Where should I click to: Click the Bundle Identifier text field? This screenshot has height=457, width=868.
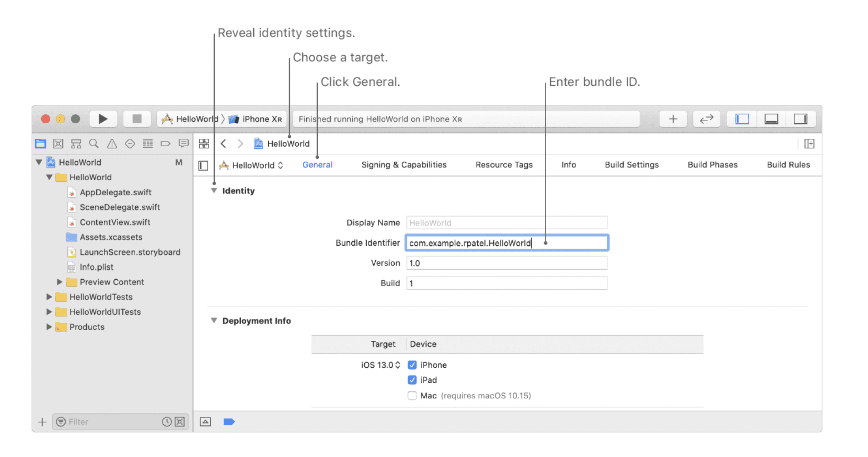tap(506, 243)
